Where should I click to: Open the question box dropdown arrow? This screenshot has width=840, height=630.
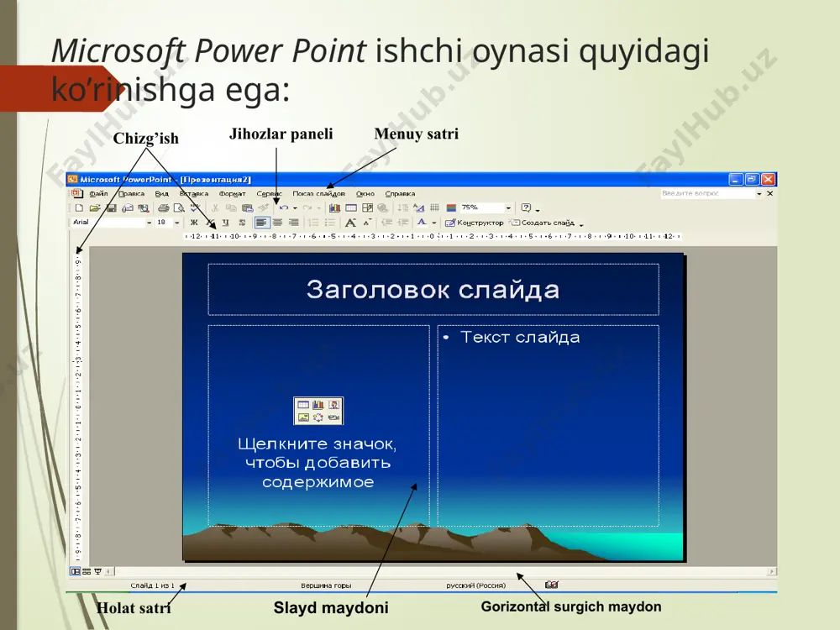pos(759,193)
